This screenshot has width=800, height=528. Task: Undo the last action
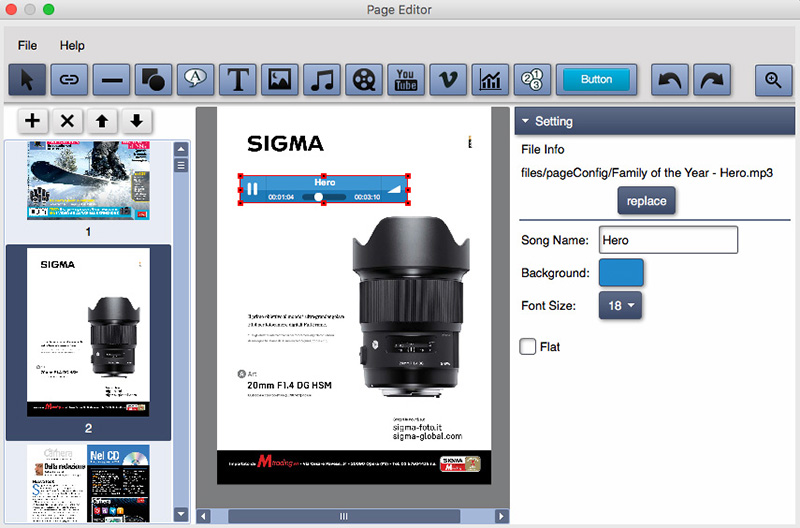pyautogui.click(x=670, y=80)
